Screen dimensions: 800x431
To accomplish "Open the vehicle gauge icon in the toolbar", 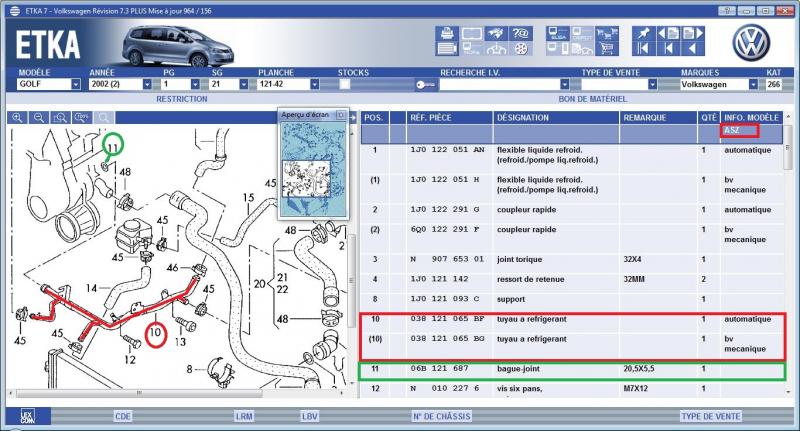I will (x=496, y=48).
